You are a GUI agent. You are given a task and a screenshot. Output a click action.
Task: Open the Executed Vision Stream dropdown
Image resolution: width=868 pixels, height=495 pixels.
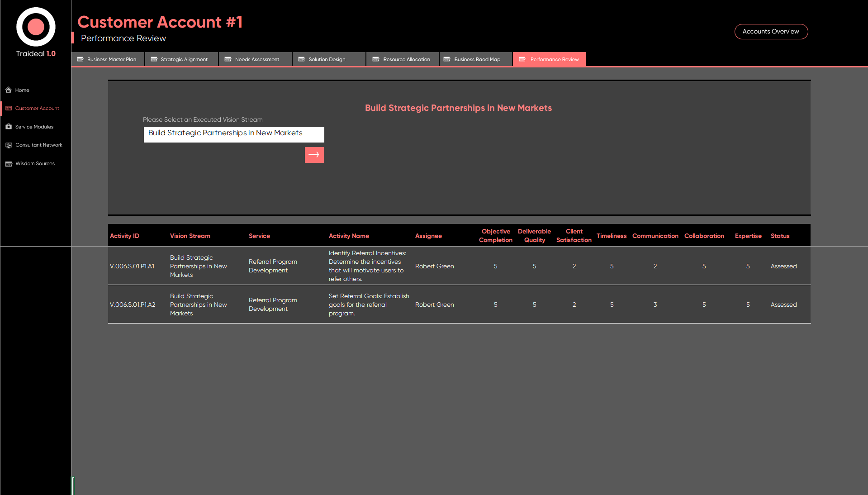pyautogui.click(x=233, y=134)
